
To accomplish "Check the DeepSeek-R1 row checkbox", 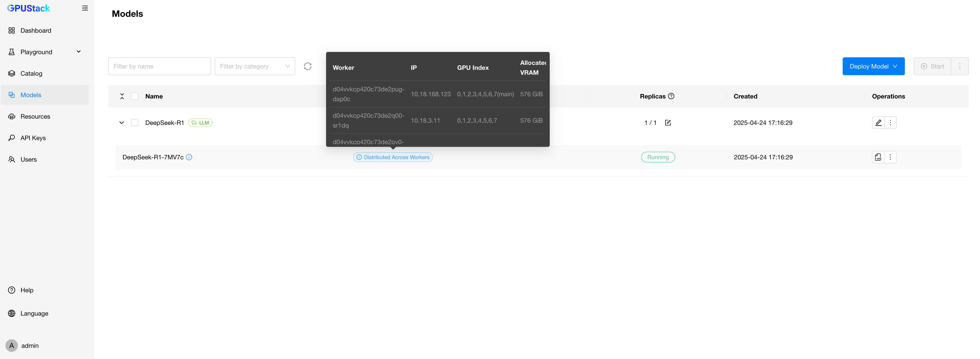I will [x=134, y=123].
